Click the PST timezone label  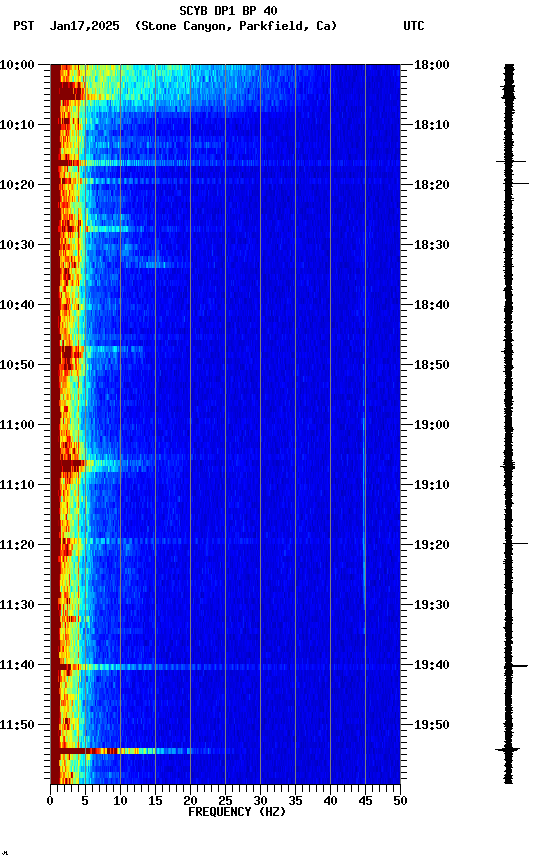coord(24,26)
